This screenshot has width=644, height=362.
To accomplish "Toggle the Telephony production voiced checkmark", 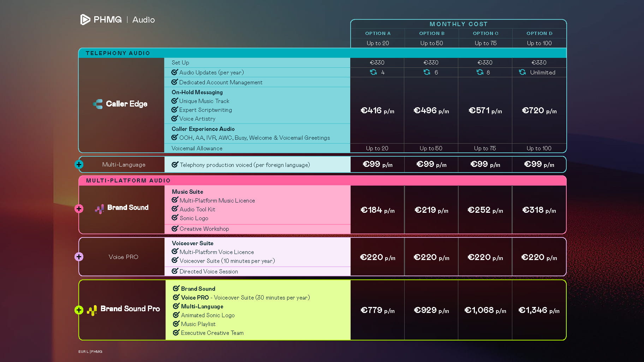I will point(175,164).
